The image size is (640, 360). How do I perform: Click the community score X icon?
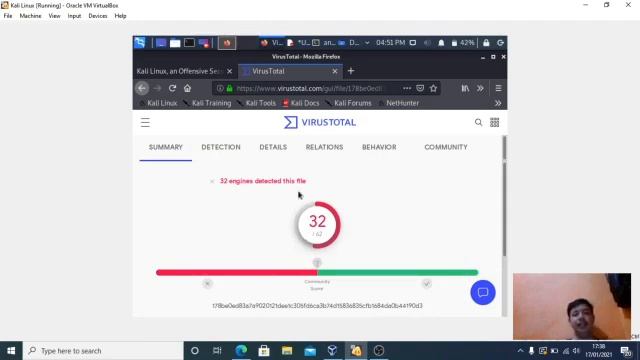tap(207, 283)
